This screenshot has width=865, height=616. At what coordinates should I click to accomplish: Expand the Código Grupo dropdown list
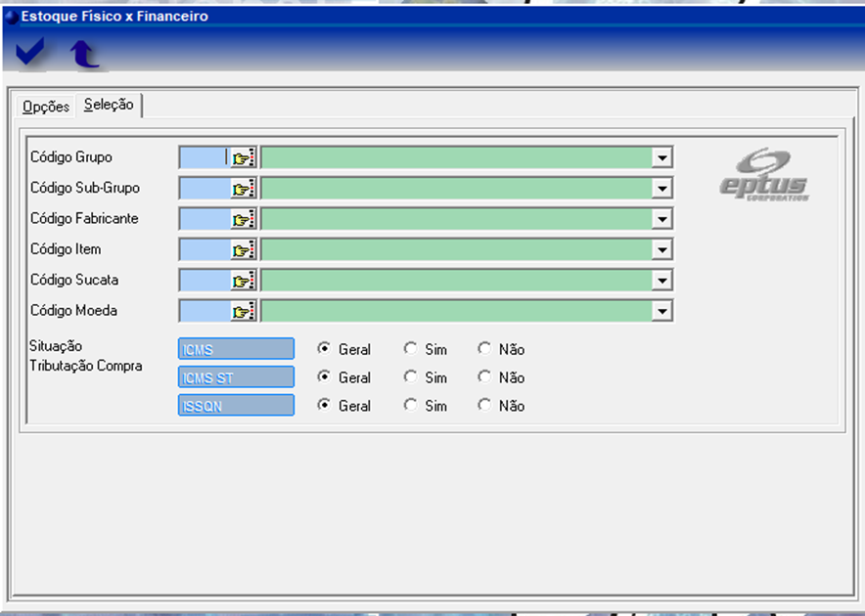click(662, 157)
